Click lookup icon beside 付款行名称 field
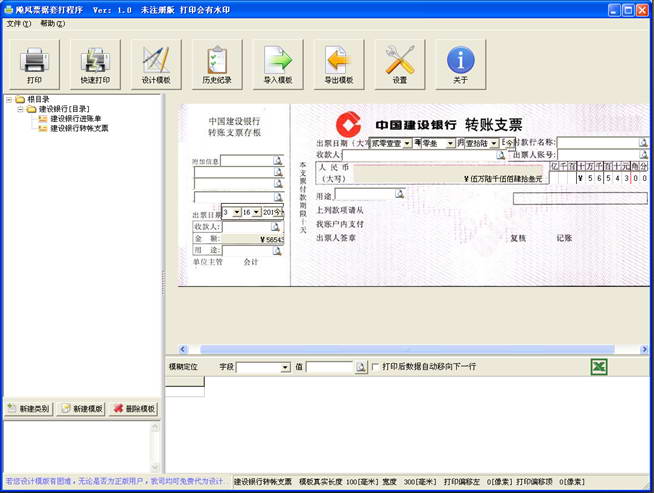 tap(644, 143)
